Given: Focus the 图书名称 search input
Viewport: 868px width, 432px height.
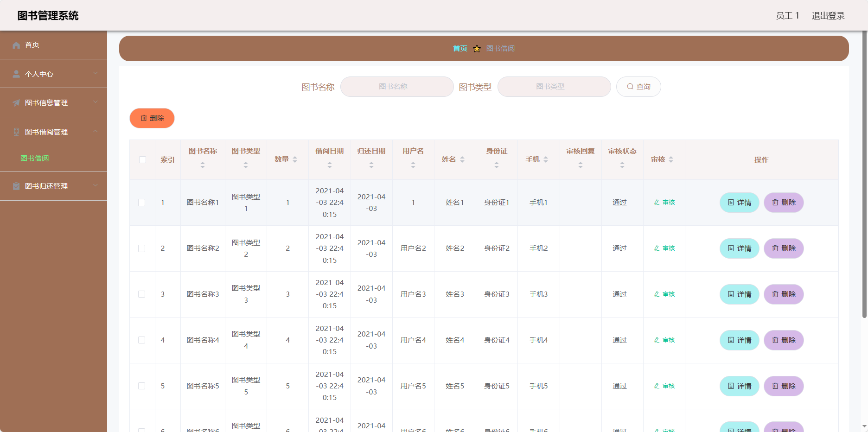Looking at the screenshot, I should pos(397,87).
